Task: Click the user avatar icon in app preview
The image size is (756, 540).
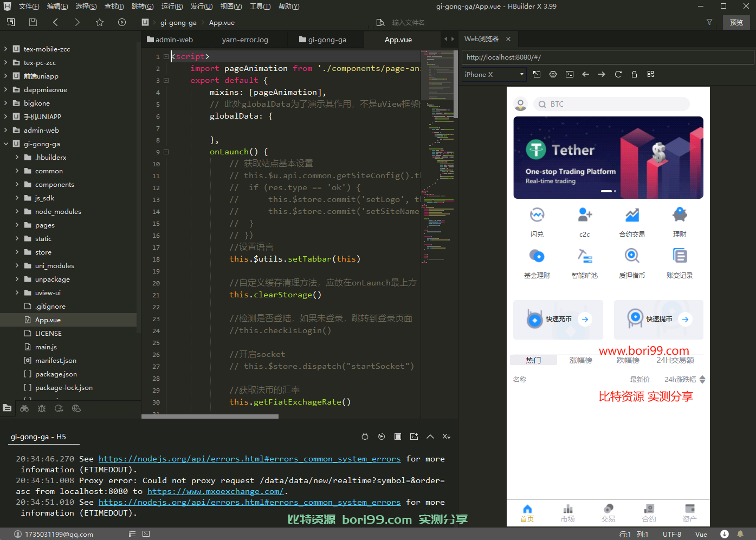Action: [x=521, y=104]
